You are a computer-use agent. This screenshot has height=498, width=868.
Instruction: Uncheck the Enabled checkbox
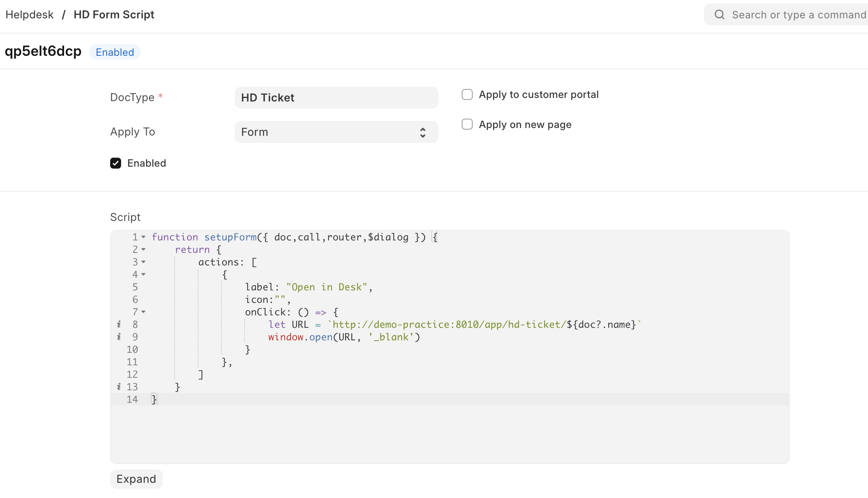tap(116, 163)
